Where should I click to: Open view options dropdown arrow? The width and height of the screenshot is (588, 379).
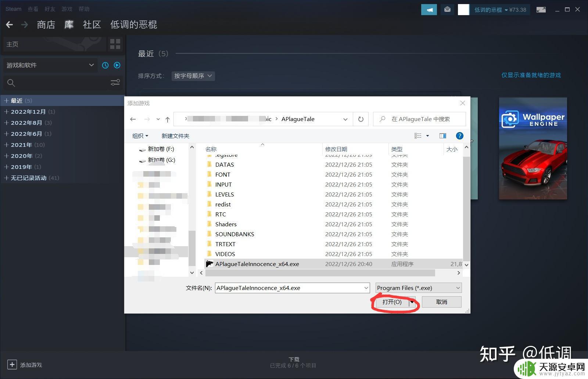tap(427, 136)
